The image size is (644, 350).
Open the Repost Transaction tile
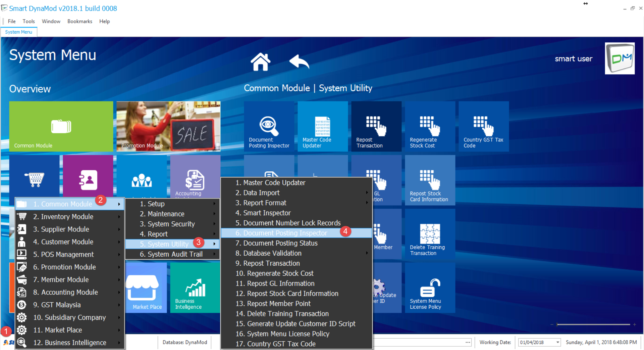[x=376, y=126]
